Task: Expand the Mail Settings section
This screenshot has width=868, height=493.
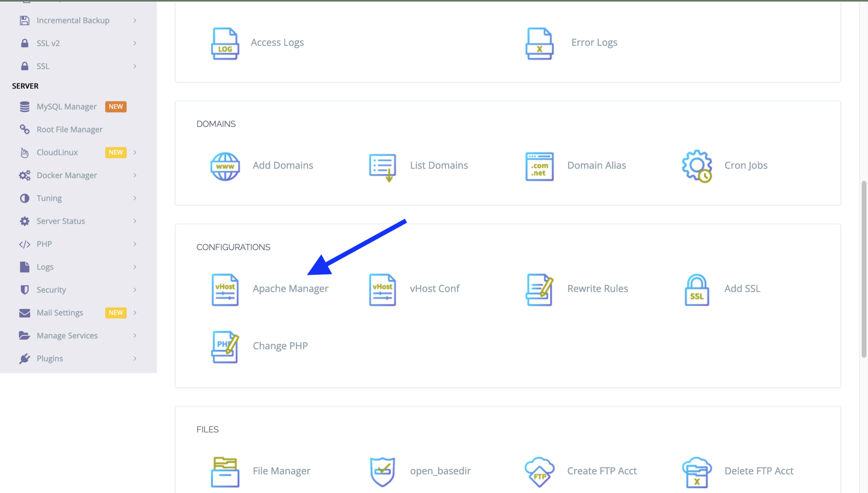Action: [60, 312]
